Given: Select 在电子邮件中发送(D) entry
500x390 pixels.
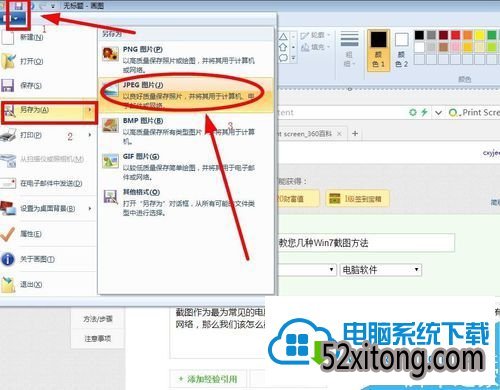Looking at the screenshot, I should click(48, 184).
